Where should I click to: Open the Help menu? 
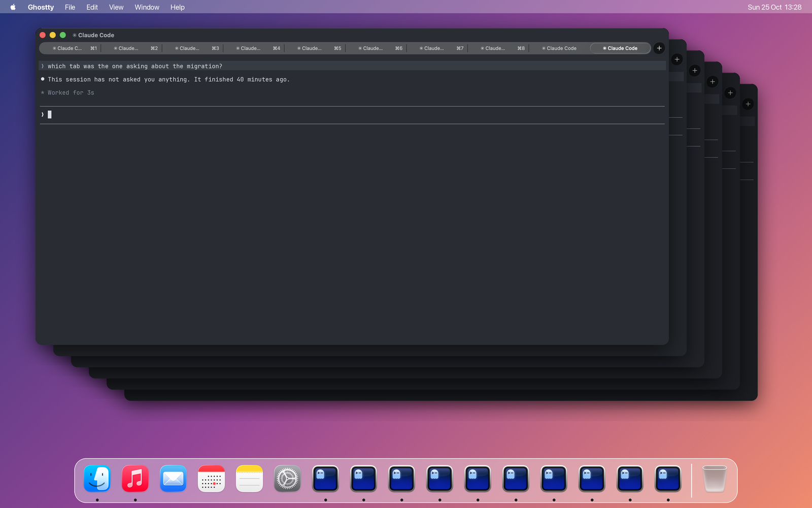pyautogui.click(x=177, y=7)
